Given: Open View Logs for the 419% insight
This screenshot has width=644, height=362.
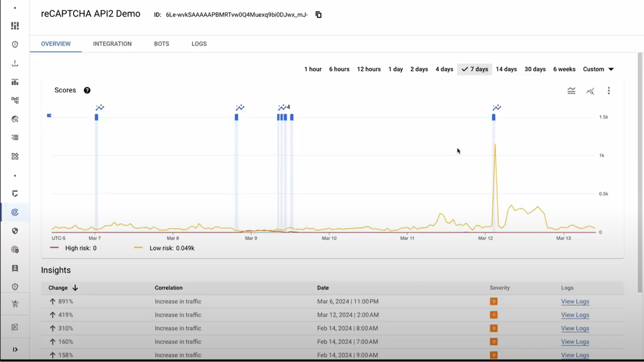Looking at the screenshot, I should tap(575, 315).
